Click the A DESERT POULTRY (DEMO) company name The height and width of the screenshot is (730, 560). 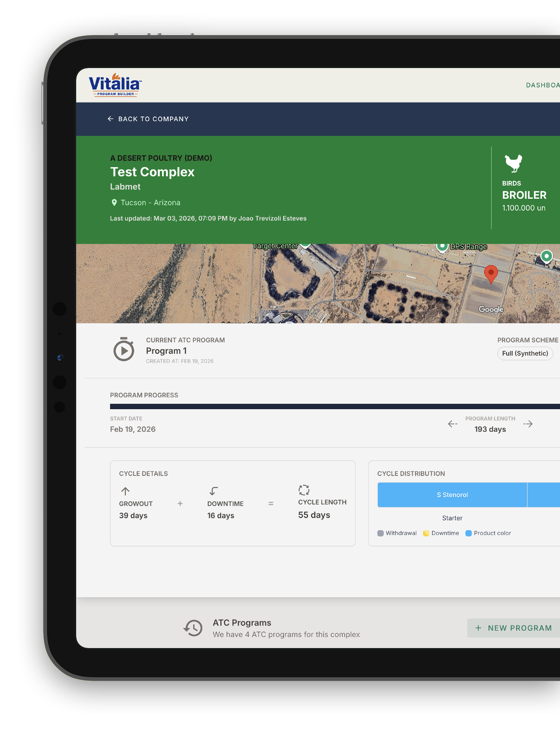tap(161, 158)
